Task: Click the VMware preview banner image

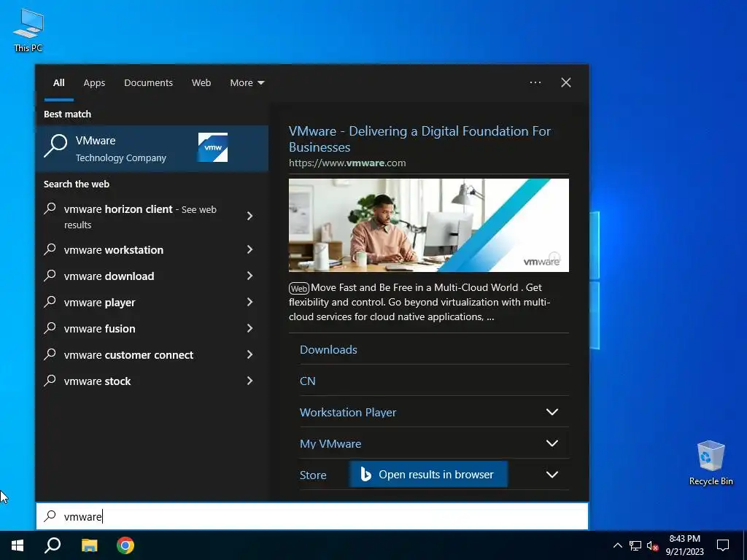Action: (429, 225)
